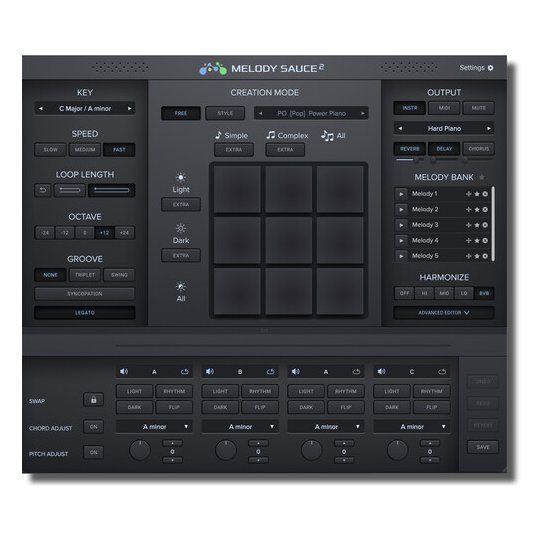
Task: Open section C A minor chord dropdown
Action: coord(412,427)
